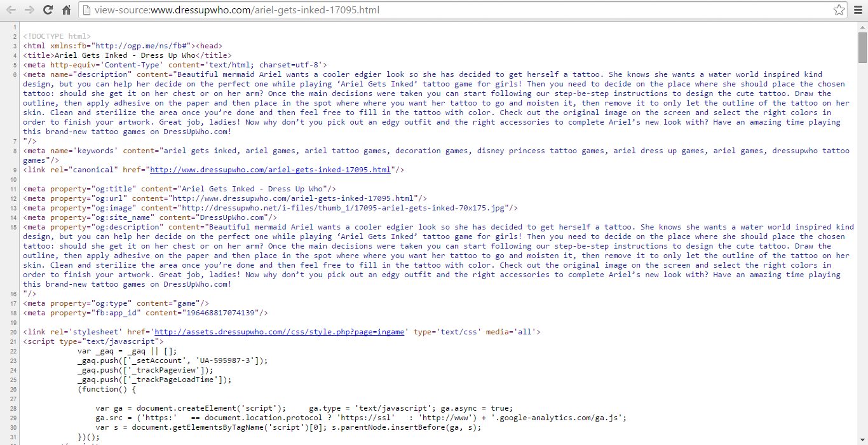This screenshot has width=868, height=445.
Task: Click the script type="text/javascript" tag line
Action: (93, 341)
